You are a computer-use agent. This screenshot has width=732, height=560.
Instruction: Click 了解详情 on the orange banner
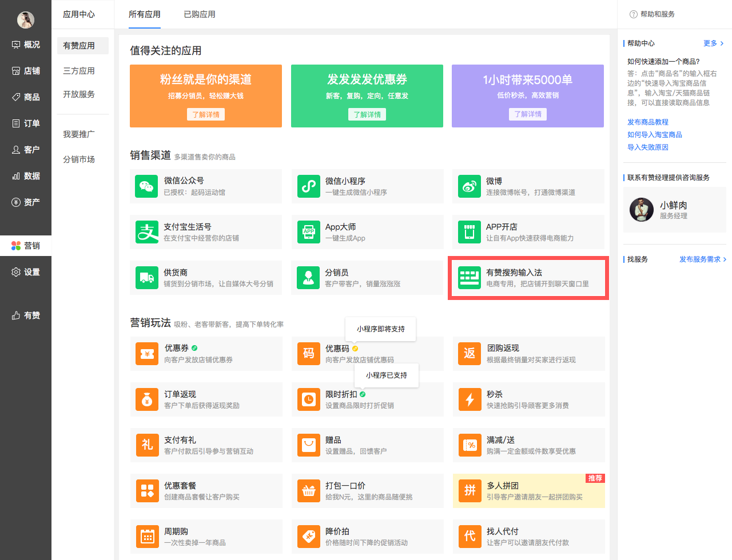[206, 114]
